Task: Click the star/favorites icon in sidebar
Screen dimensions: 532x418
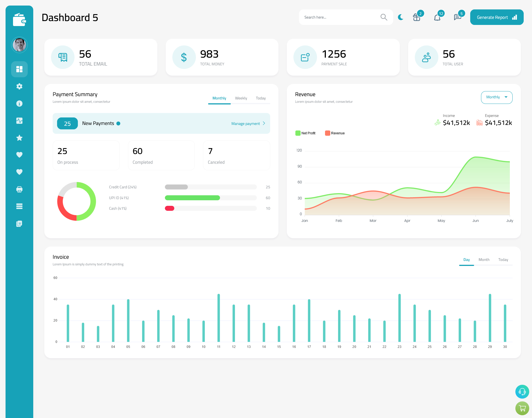Action: [19, 138]
